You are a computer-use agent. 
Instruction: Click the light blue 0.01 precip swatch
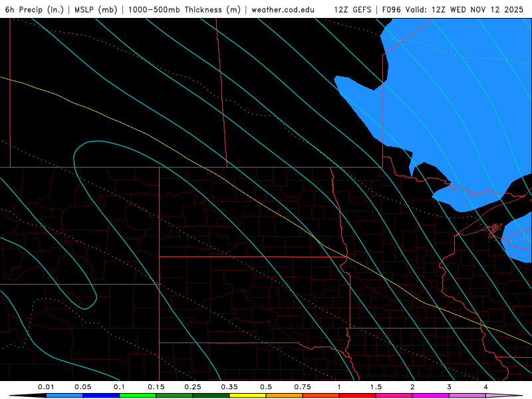(x=65, y=396)
